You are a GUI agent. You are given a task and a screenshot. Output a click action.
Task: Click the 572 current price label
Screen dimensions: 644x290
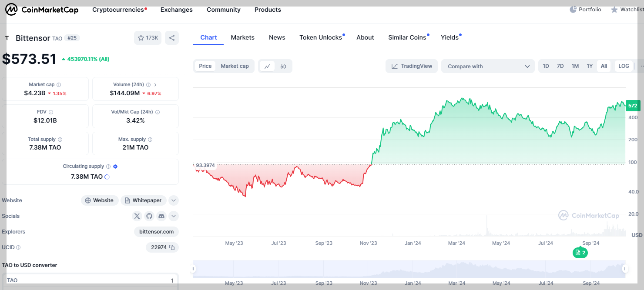633,106
